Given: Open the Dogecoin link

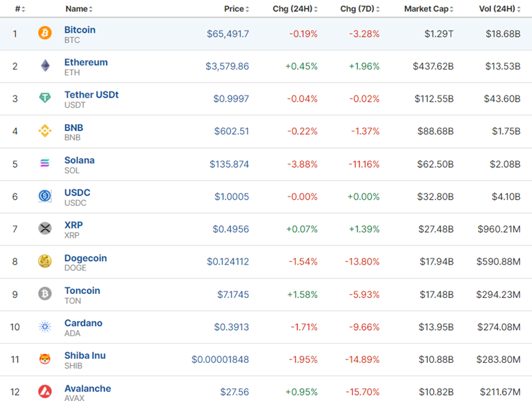Looking at the screenshot, I should 85,258.
